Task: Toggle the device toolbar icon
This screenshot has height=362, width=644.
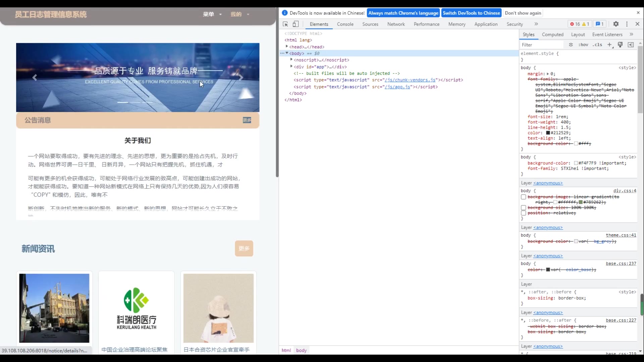Action: (x=296, y=24)
